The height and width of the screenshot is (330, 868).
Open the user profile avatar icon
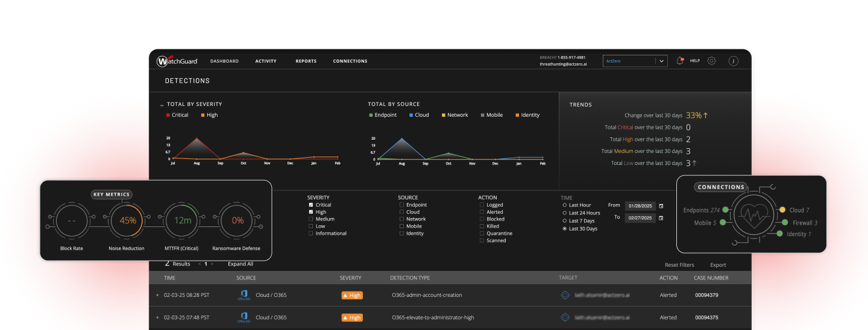[x=733, y=61]
